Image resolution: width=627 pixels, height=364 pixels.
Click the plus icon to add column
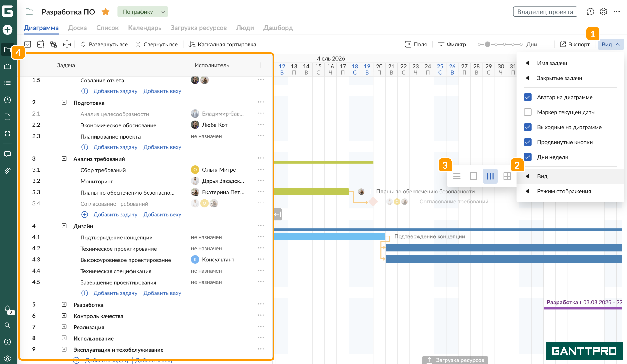tap(260, 65)
